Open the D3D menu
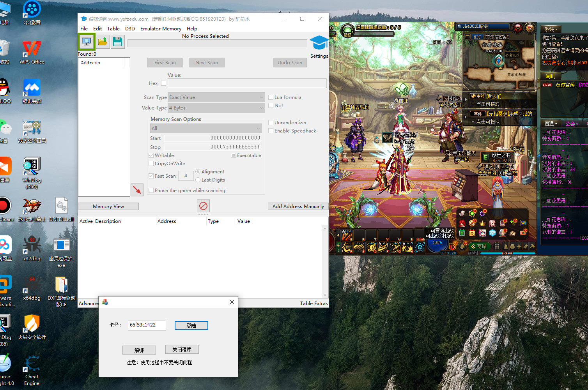Viewport: 588px width, 390px height. tap(130, 29)
